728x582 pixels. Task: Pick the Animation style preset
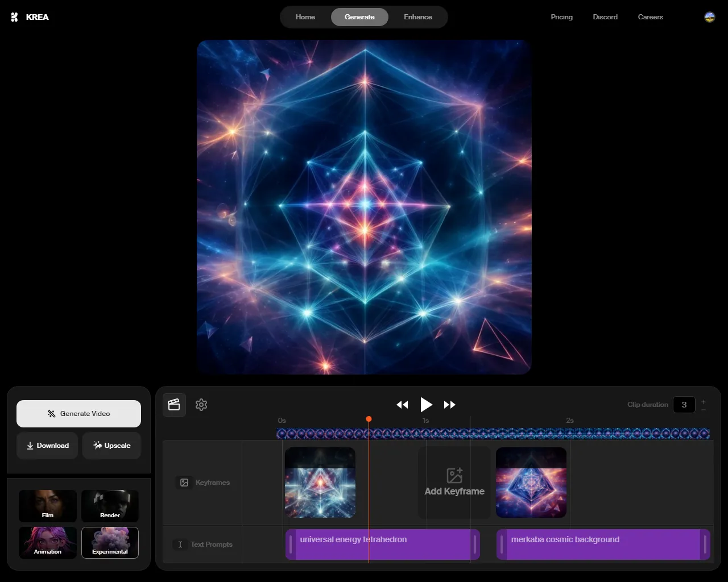coord(48,542)
